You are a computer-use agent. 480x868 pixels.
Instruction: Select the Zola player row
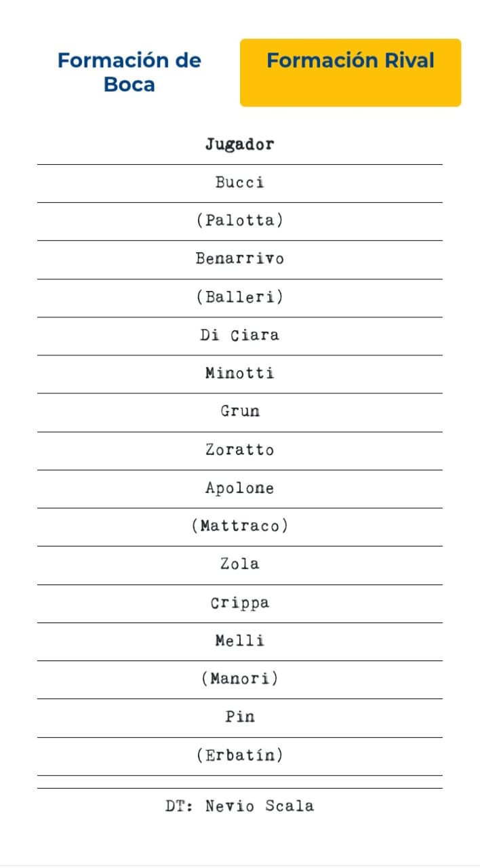pyautogui.click(x=239, y=564)
